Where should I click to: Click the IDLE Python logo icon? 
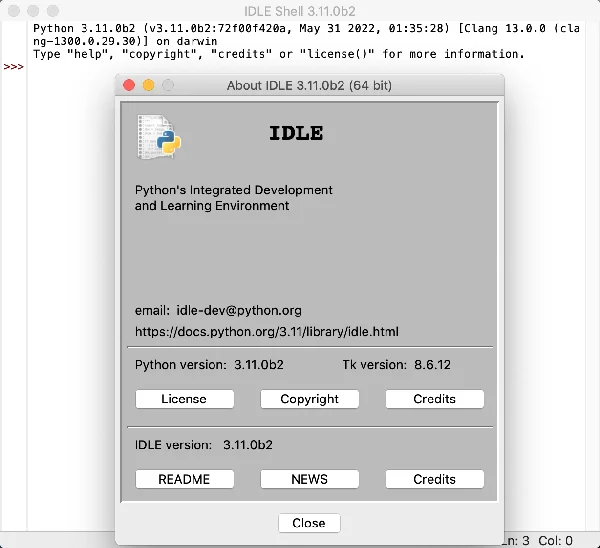pyautogui.click(x=159, y=137)
